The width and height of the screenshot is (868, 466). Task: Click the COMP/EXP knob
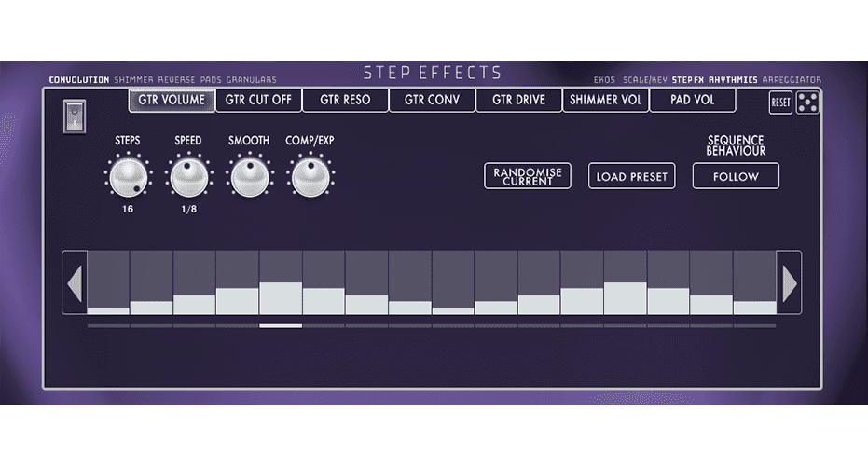point(310,177)
